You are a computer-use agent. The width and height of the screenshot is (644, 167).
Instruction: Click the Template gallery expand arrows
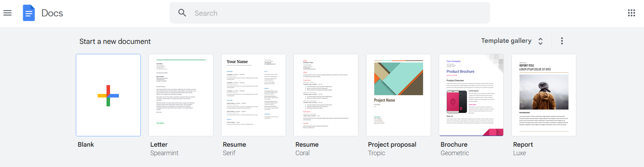(540, 41)
